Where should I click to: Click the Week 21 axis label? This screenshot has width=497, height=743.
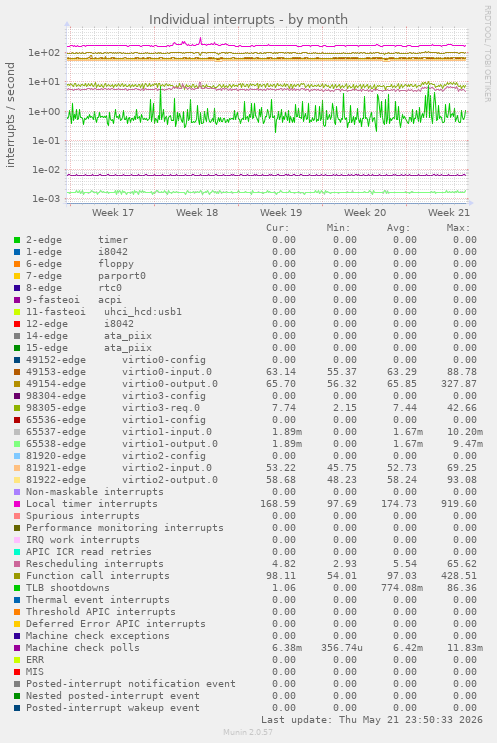coord(449,213)
